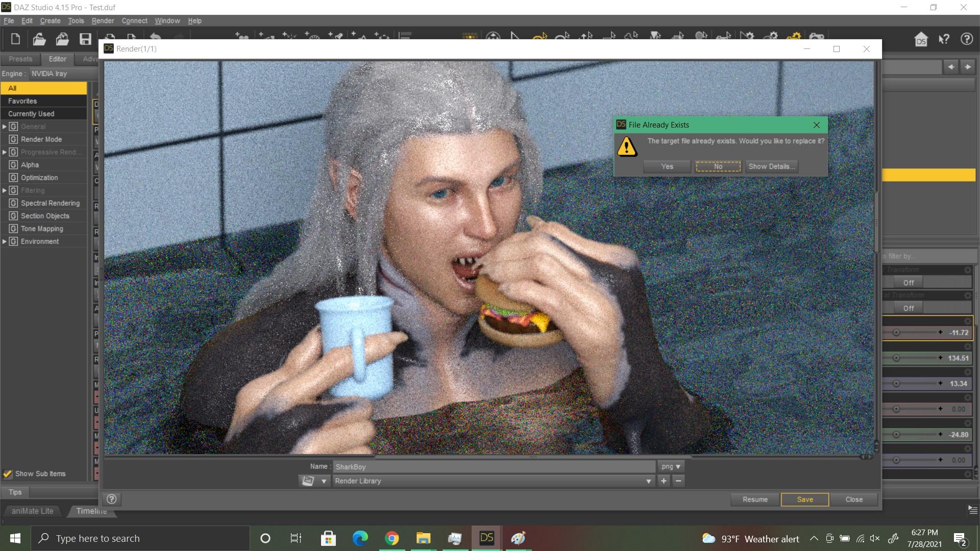Toggle the lower Off switch in the Transform panel
The image size is (980, 551).
coord(909,308)
